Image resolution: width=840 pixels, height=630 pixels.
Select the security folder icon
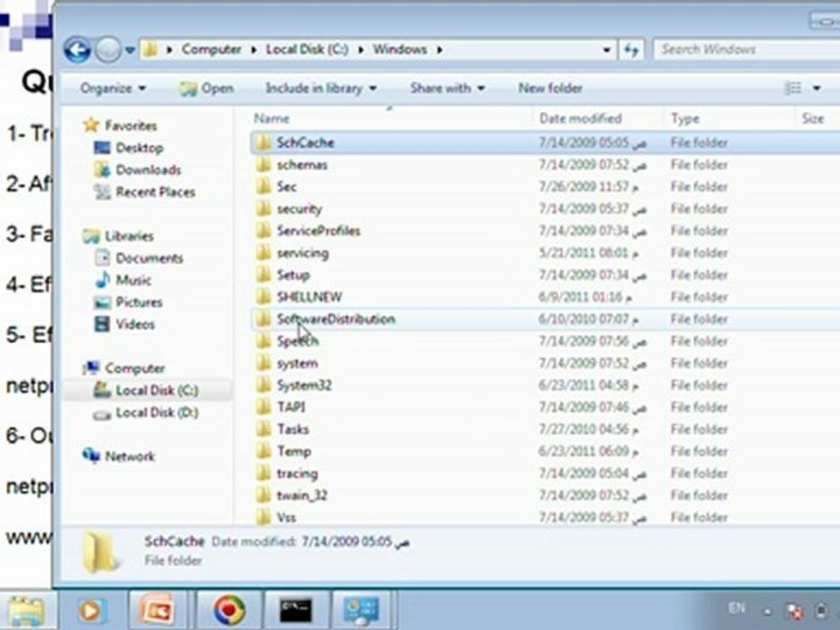pyautogui.click(x=263, y=208)
